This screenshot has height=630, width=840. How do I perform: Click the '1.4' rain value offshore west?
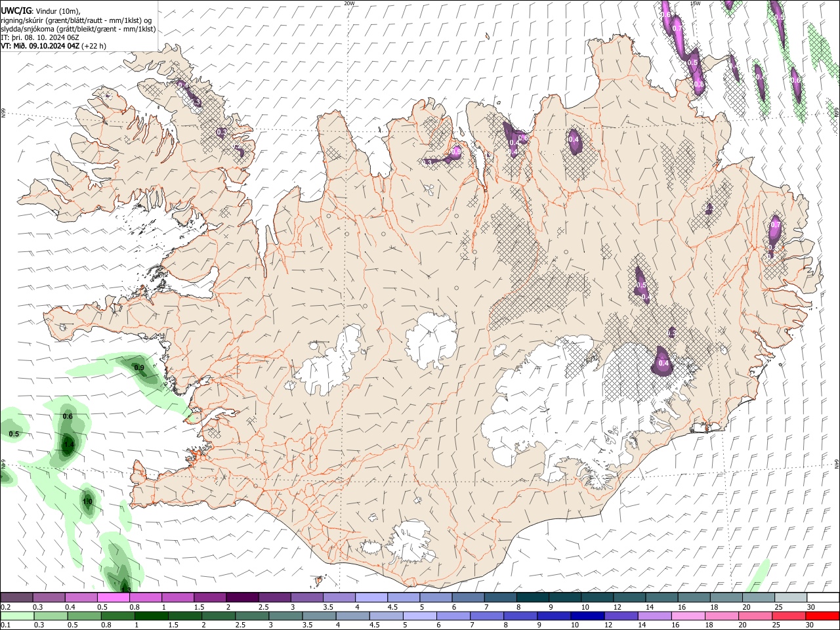tap(68, 445)
